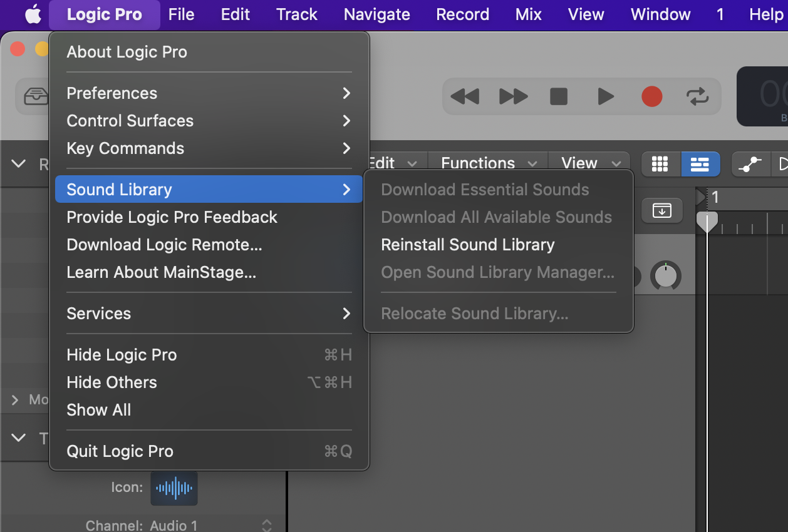Choose Provide Logic Pro Feedback

[209, 217]
